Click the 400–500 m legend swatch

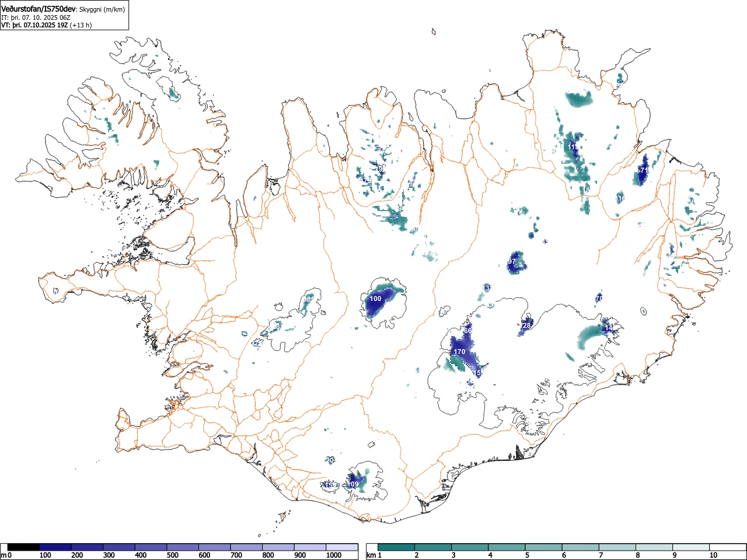point(151,547)
